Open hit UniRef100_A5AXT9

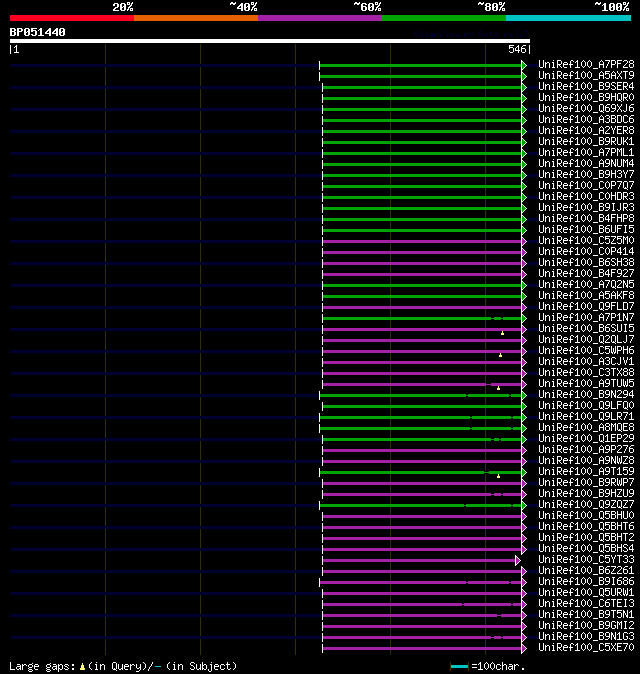tap(586, 75)
